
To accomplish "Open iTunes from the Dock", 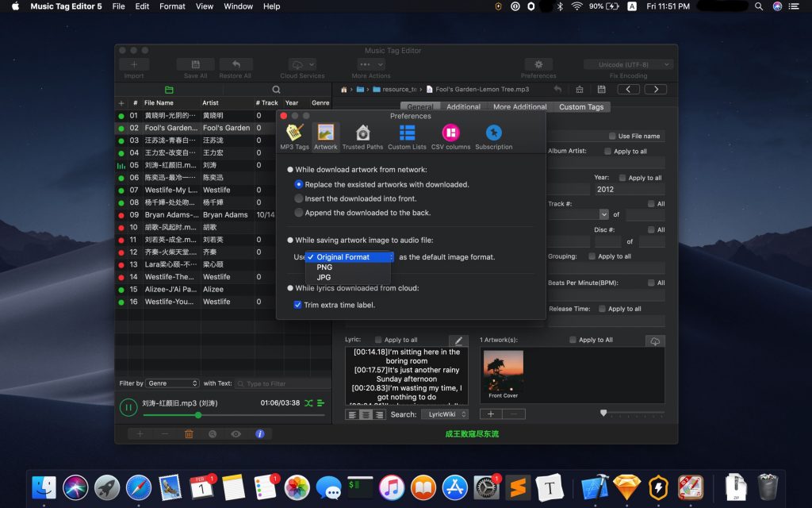I will coord(392,487).
